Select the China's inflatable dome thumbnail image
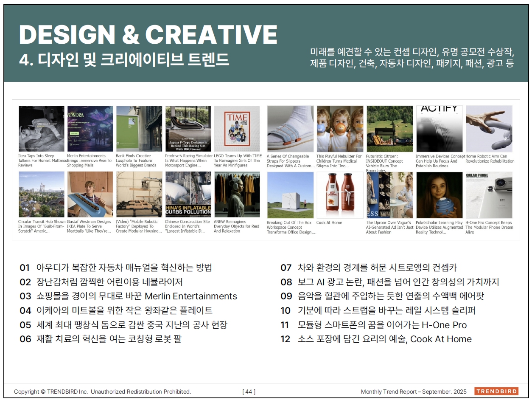 coord(188,194)
